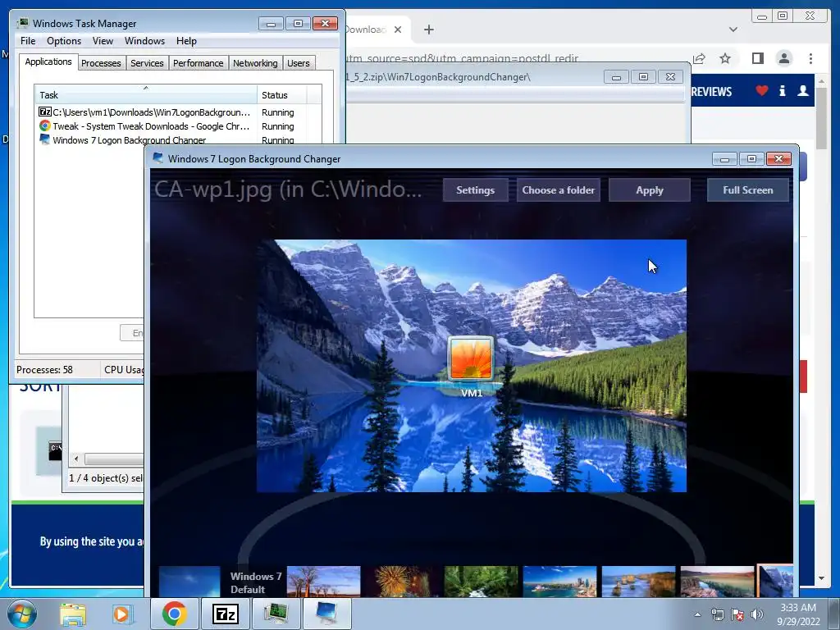Expand the Chrome tab search dropdown
840x630 pixels.
733,30
